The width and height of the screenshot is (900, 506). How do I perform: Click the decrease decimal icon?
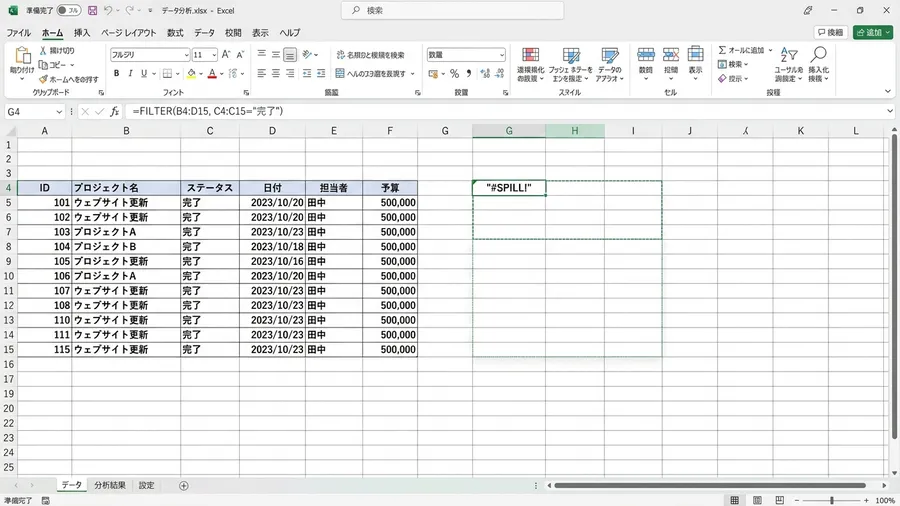[x=499, y=73]
